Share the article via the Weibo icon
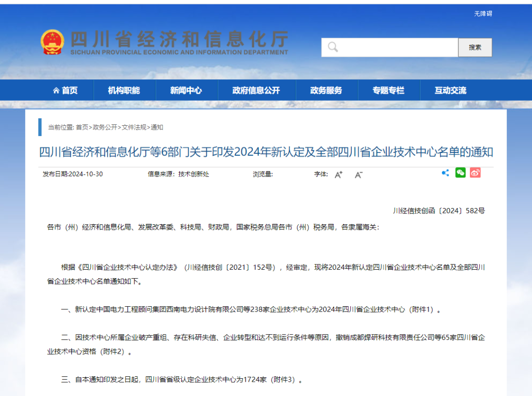This screenshot has height=396, width=532. click(x=475, y=173)
